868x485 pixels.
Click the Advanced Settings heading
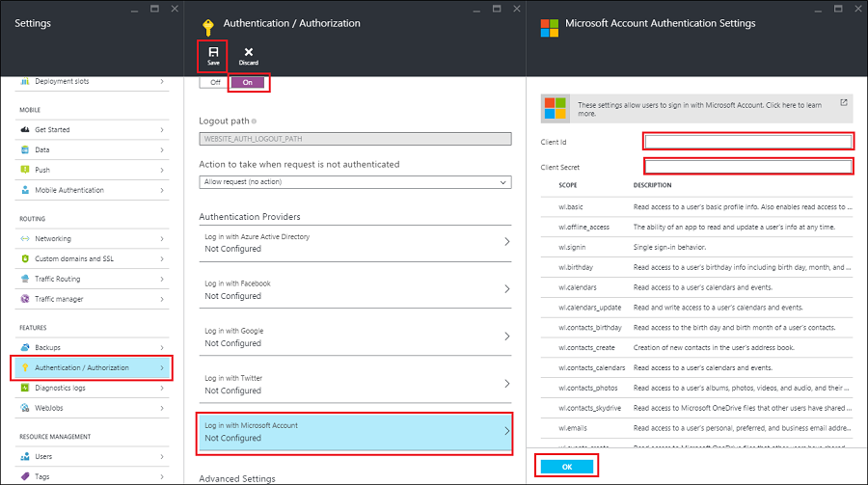[237, 479]
